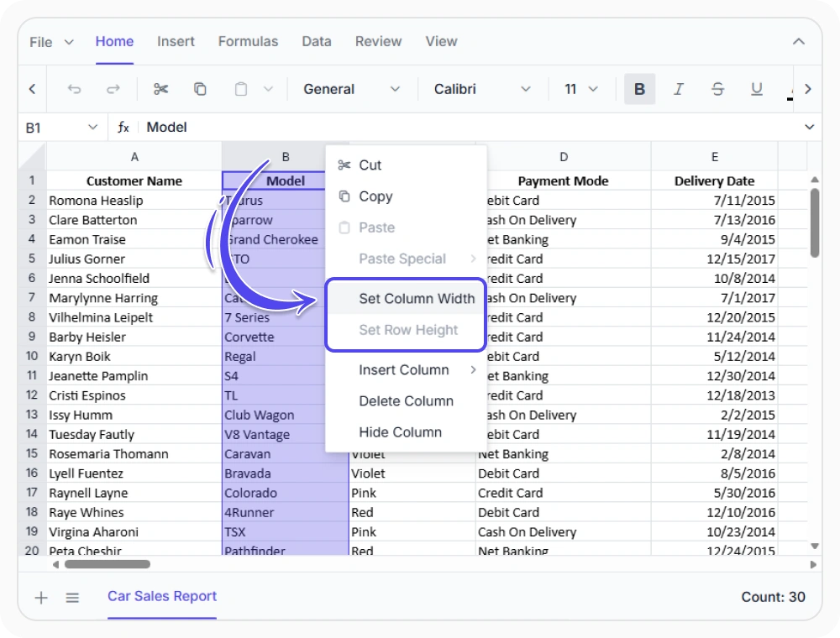This screenshot has height=638, width=840.
Task: Click the select-all corner triangle
Action: point(33,157)
